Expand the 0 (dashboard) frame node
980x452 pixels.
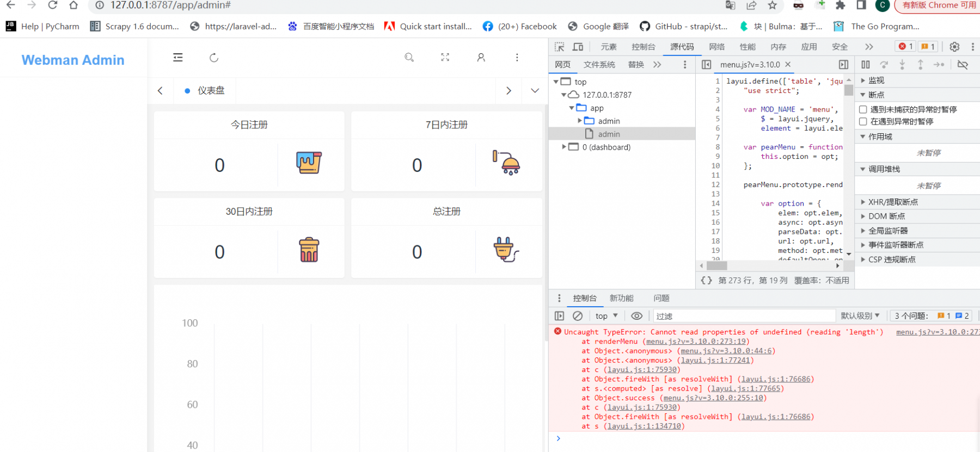click(564, 147)
